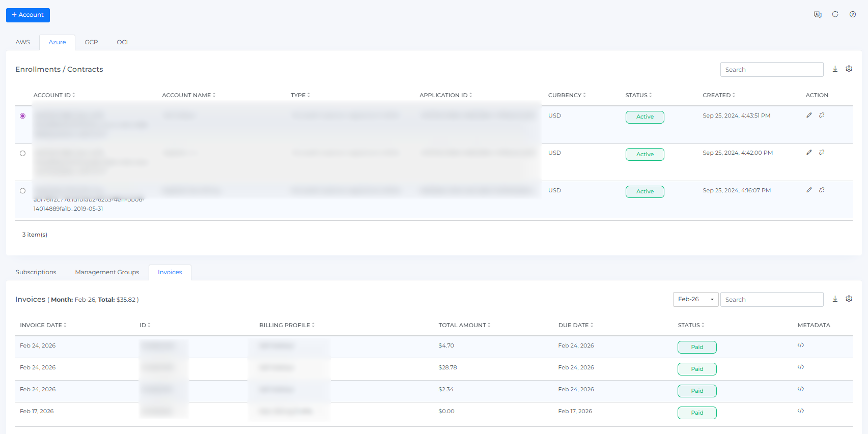Screen dimensions: 868x434
Task: Edit the first enrollment with pencil icon
Action: click(809, 115)
